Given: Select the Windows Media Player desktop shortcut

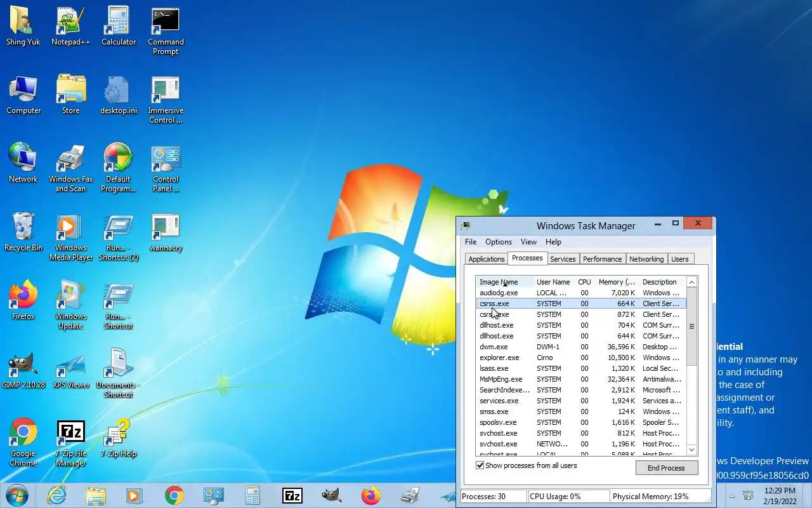Looking at the screenshot, I should point(70,237).
